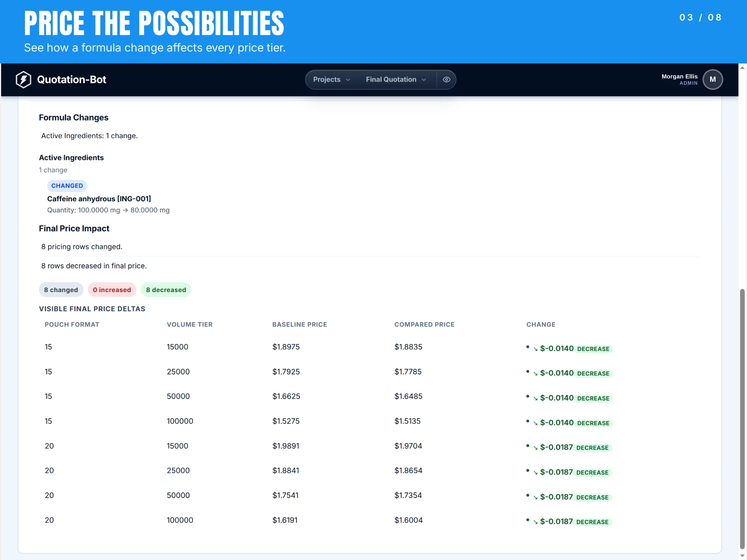Image resolution: width=747 pixels, height=560 pixels.
Task: Open the Projects dropdown menu
Action: click(x=332, y=80)
